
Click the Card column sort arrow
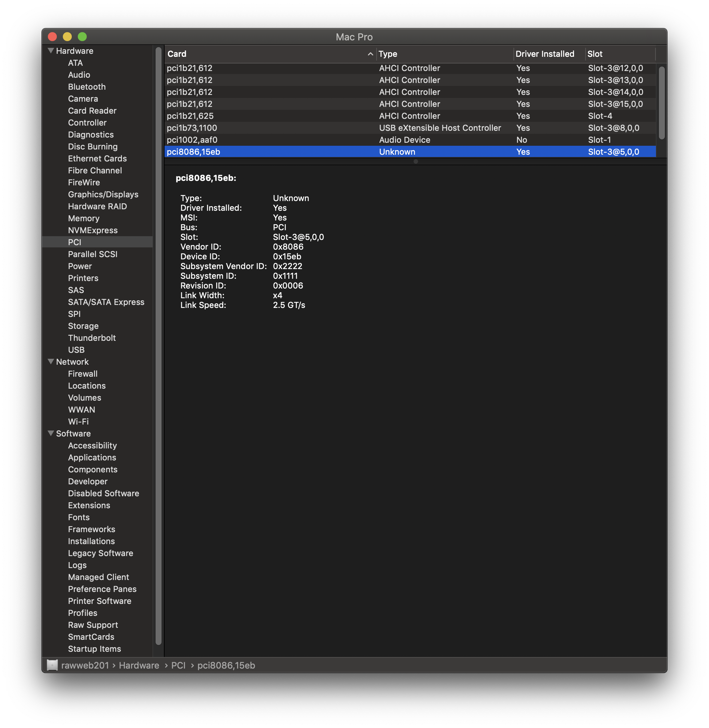pos(370,54)
